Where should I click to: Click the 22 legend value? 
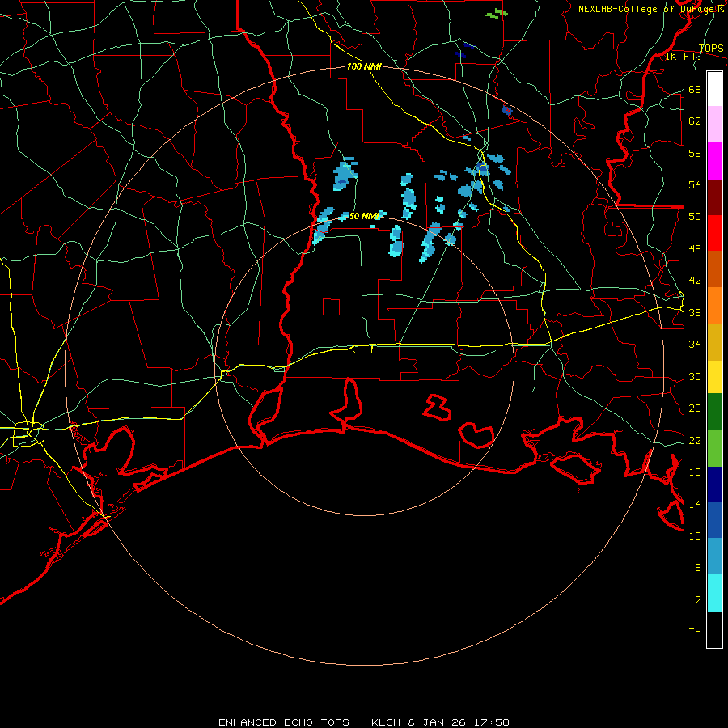point(695,440)
